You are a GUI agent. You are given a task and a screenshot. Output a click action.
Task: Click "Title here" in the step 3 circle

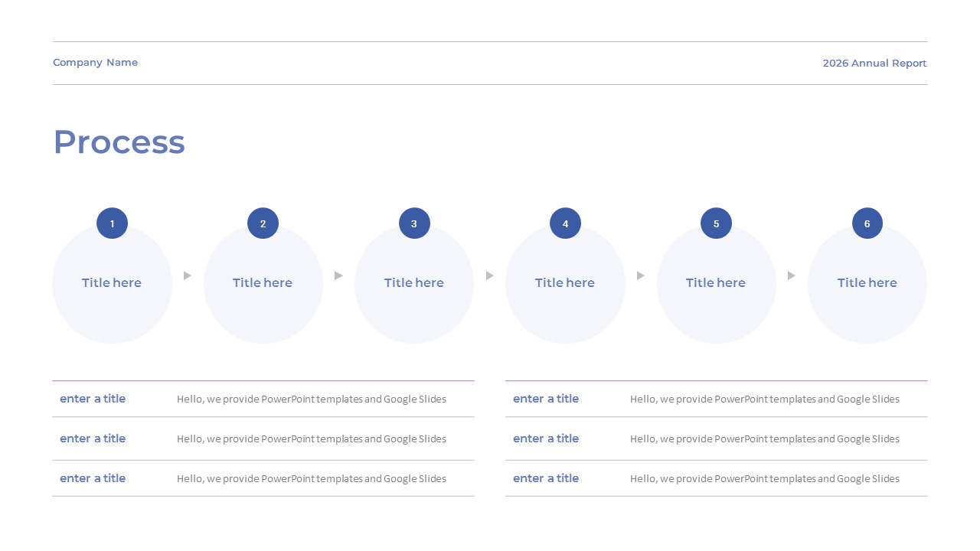point(414,283)
